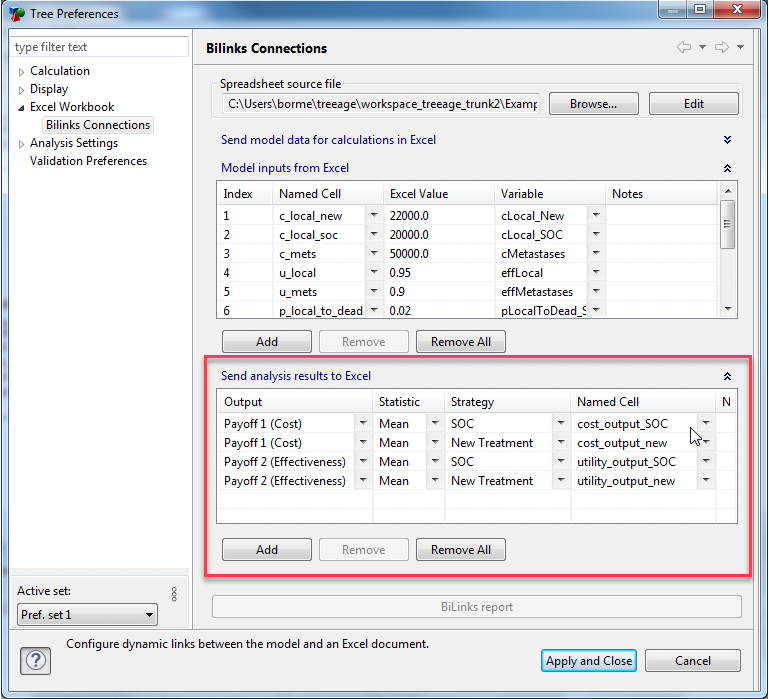
Task: Collapse 'Model inputs from Excel' section chevron
Action: [727, 168]
